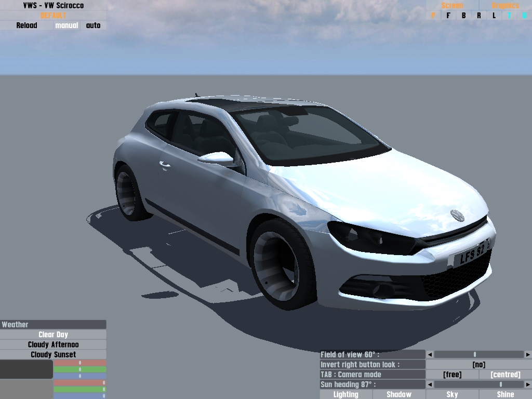532x399 pixels.
Task: Toggle Invert right button look [no]
Action: pyautogui.click(x=478, y=364)
